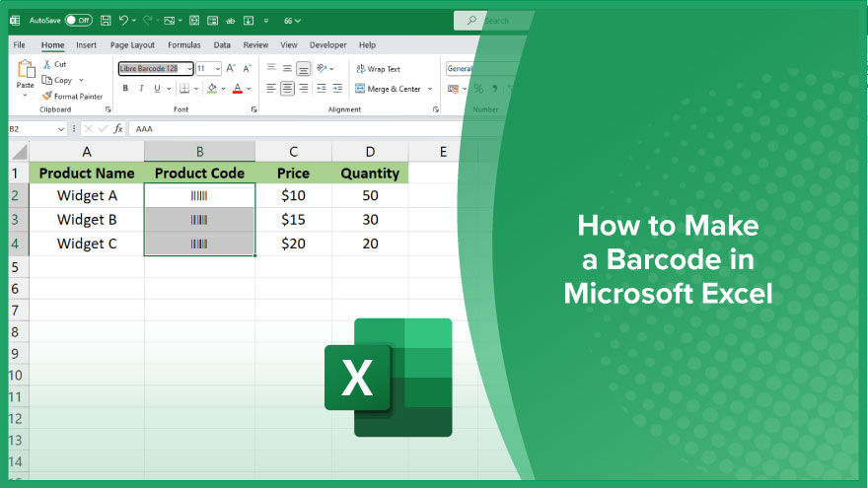Image resolution: width=868 pixels, height=488 pixels.
Task: Select column B header
Action: click(x=200, y=152)
